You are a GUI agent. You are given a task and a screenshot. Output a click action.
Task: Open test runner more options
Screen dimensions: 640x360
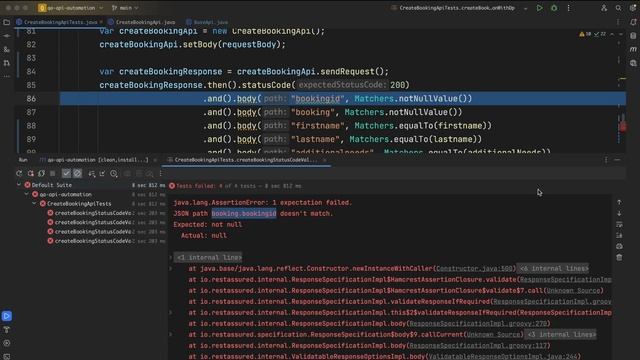click(161, 174)
